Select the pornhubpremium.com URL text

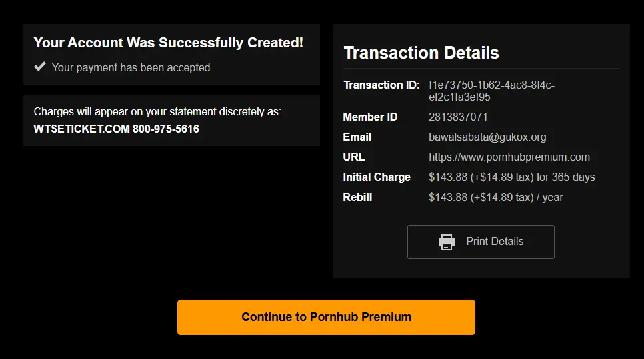pos(509,157)
